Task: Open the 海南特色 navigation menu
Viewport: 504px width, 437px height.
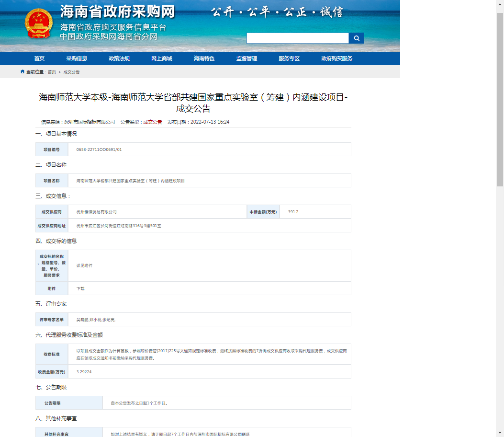Action: click(x=204, y=58)
